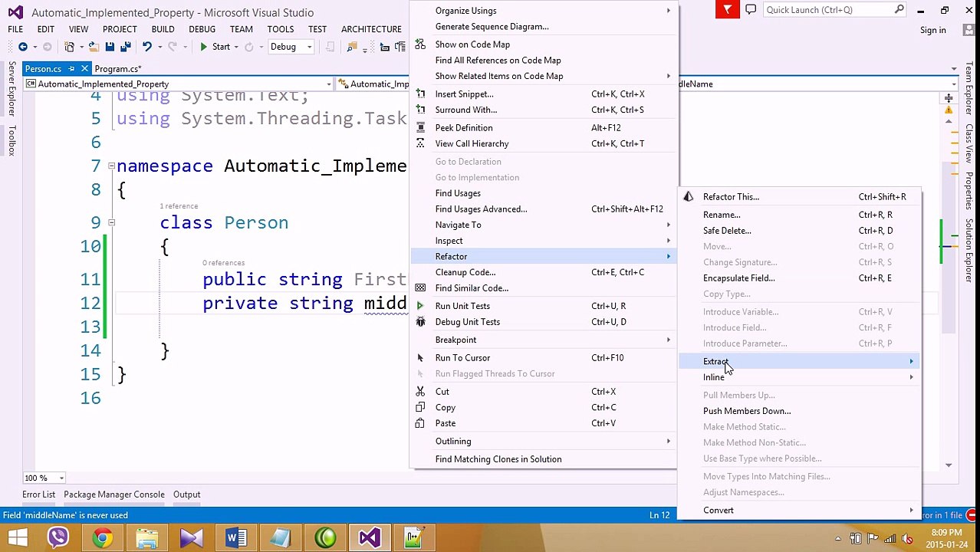Click the 1 reference CodeLens link
Viewport: 980px width, 552px height.
tap(179, 206)
